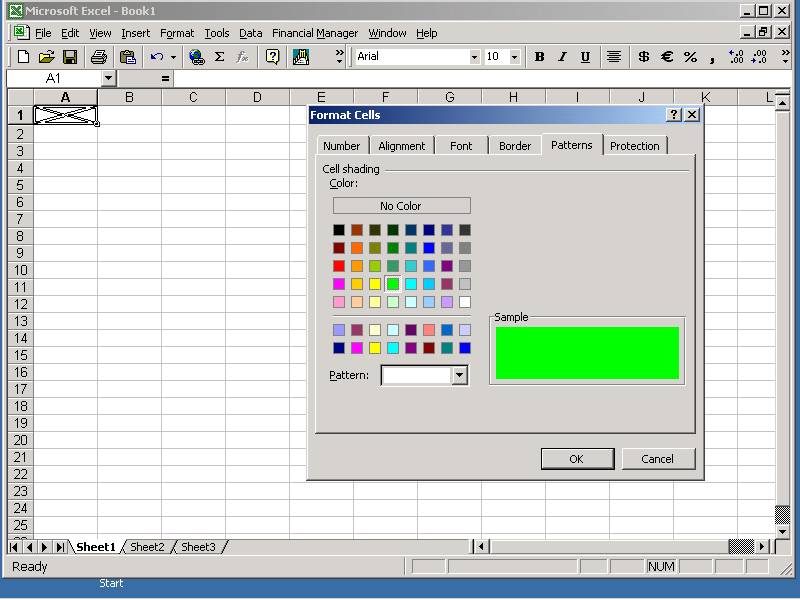800x600 pixels.
Task: Click the Print icon in the toolbar
Action: (99, 57)
